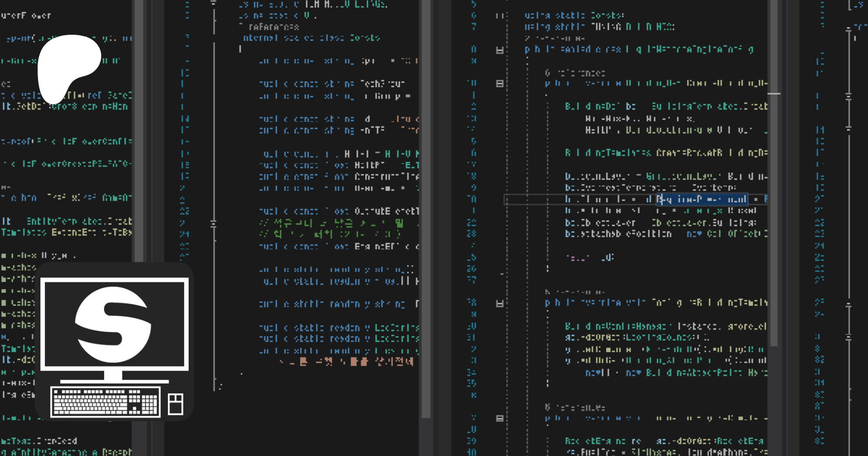This screenshot has width=868, height=456.
Task: Click the "6 references" code lens above second method
Action: 574,73
